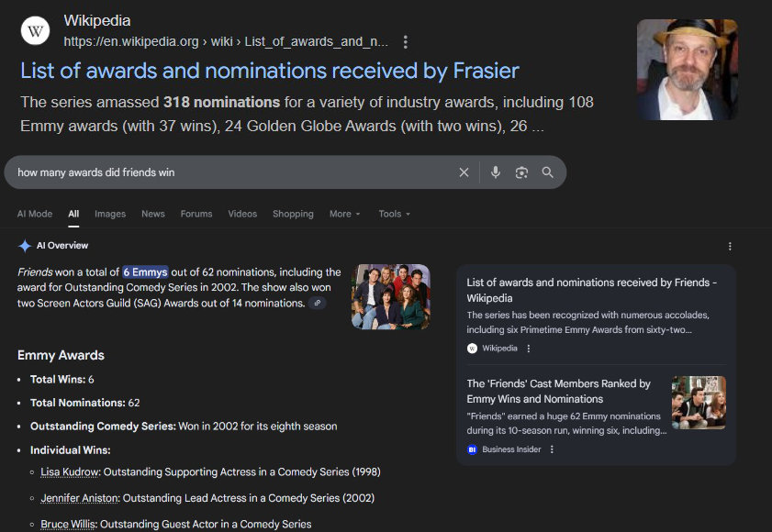Open 'List of awards and nominations received by Frasier' link
Viewport: 772px width, 532px height.
point(270,71)
